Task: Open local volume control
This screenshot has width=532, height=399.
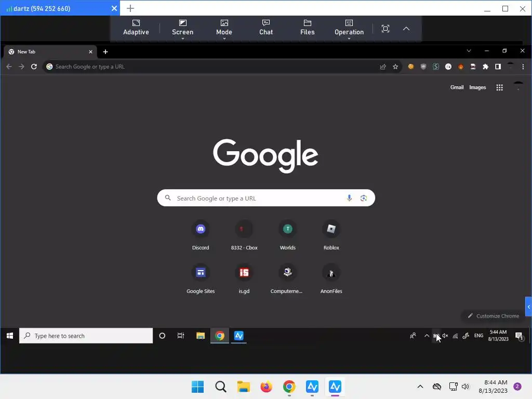Action: 465,387
